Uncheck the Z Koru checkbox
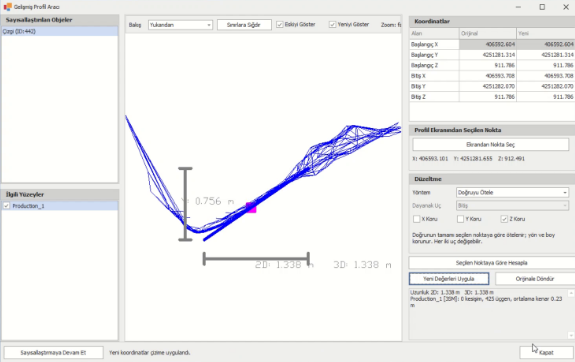This screenshot has height=362, width=575. pos(504,219)
